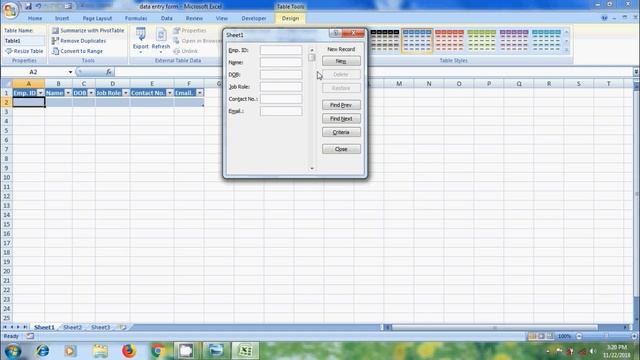
Task: Select the black table style thumbnail
Action: (384, 41)
